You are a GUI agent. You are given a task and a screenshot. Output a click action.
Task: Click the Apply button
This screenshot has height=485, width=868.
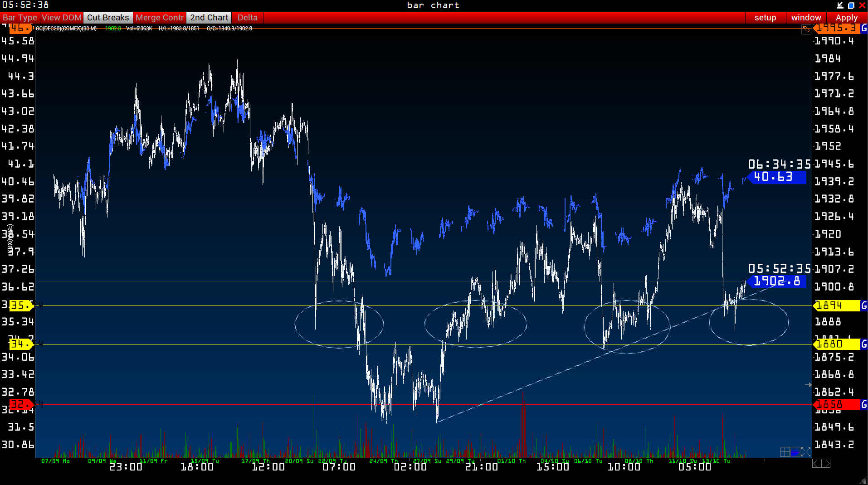846,18
